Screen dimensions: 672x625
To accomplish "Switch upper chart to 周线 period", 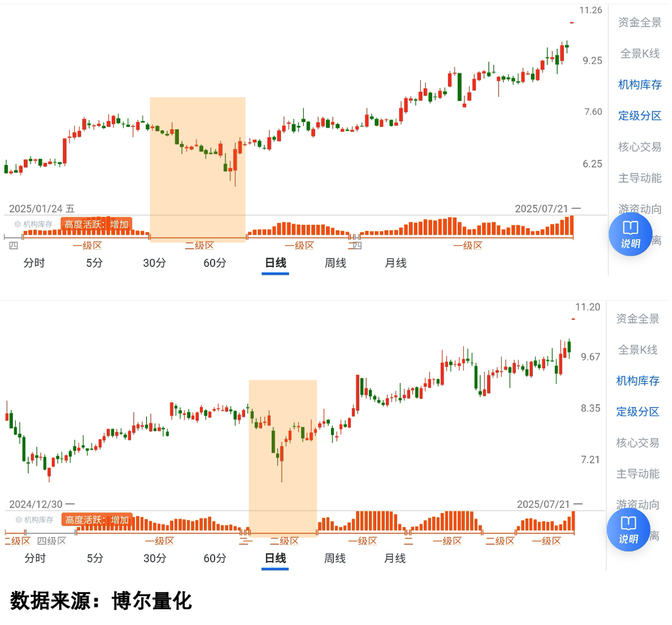I will tap(335, 263).
